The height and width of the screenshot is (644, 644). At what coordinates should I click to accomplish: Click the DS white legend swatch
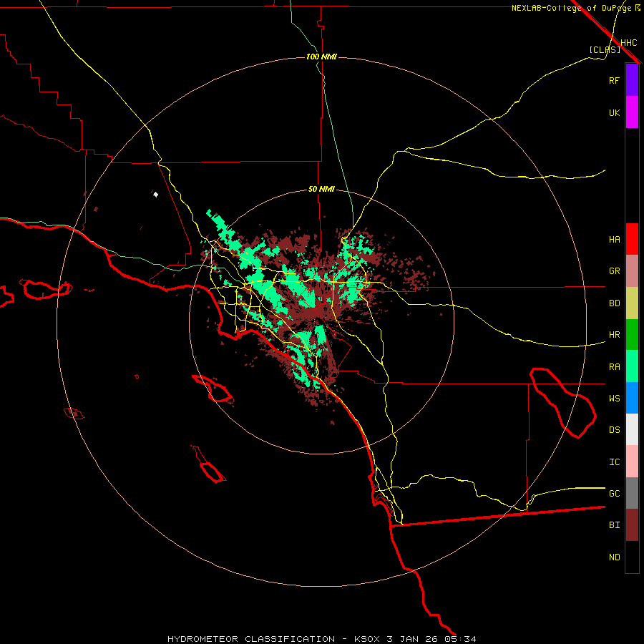632,429
